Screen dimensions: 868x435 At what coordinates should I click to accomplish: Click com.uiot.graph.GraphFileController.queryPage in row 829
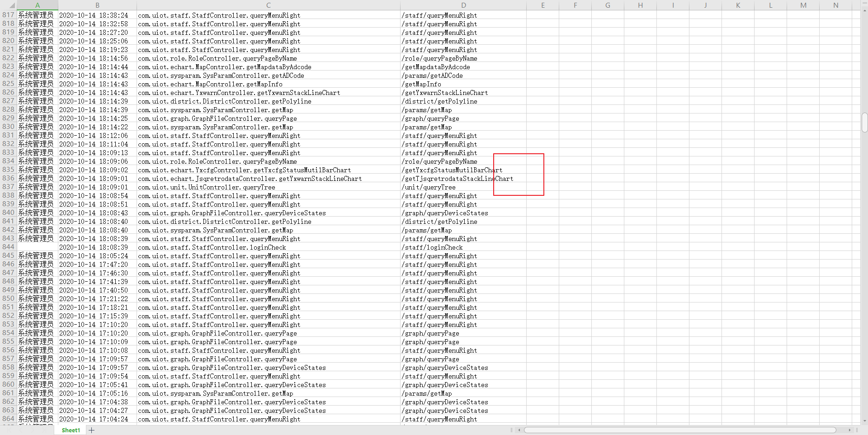[x=269, y=118]
